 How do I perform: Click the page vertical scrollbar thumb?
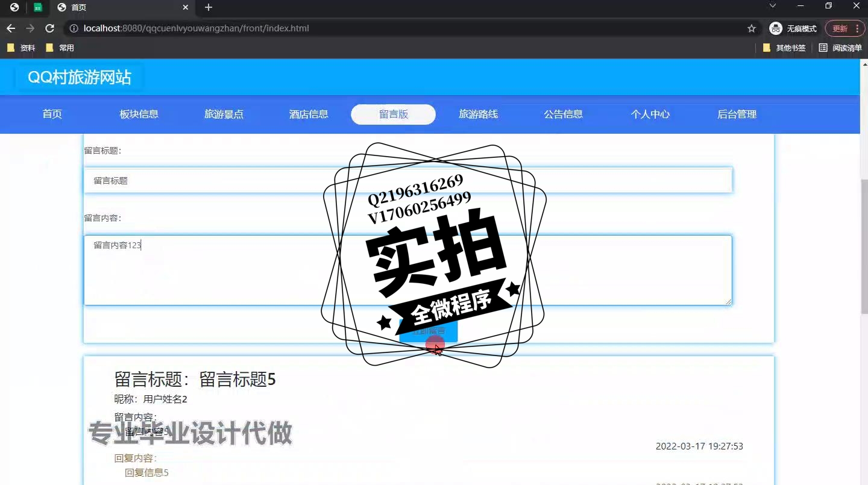(864, 246)
